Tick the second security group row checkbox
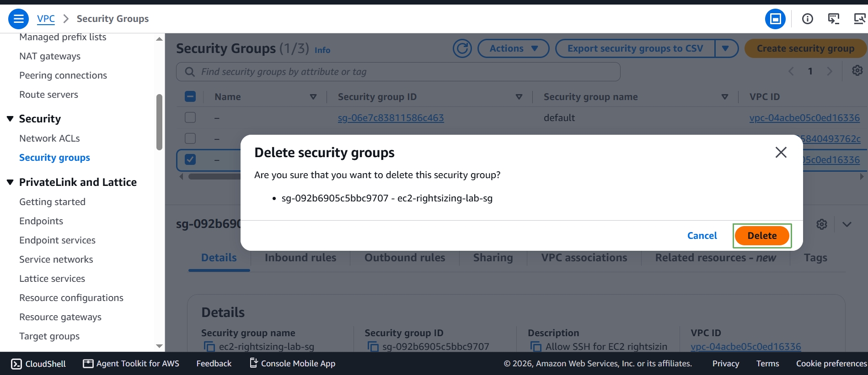868x375 pixels. 190,138
